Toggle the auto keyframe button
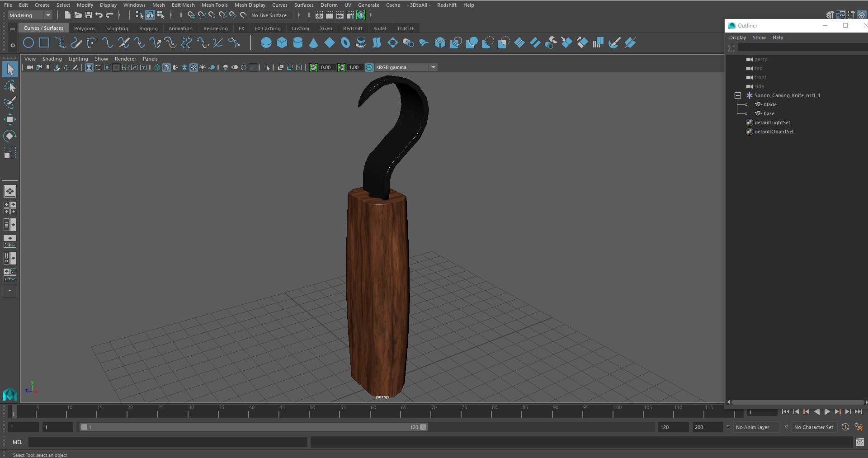Viewport: 868px width, 458px height. click(x=845, y=427)
